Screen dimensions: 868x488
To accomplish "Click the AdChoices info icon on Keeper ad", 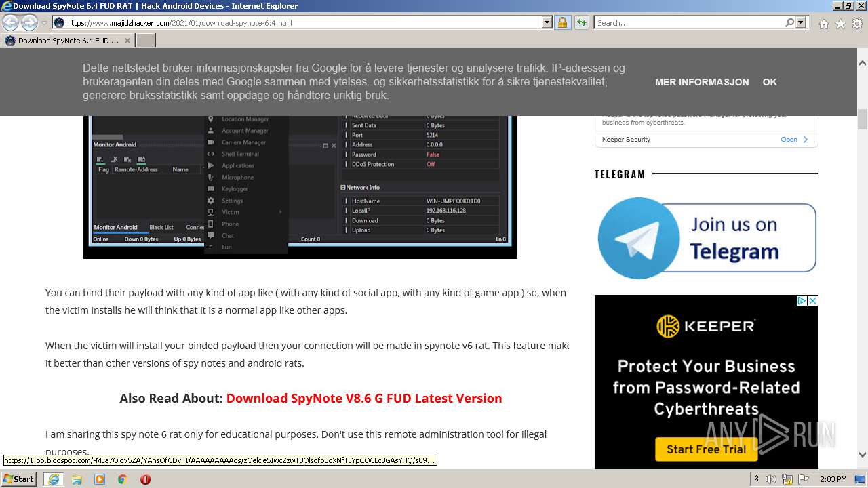I will [x=802, y=300].
